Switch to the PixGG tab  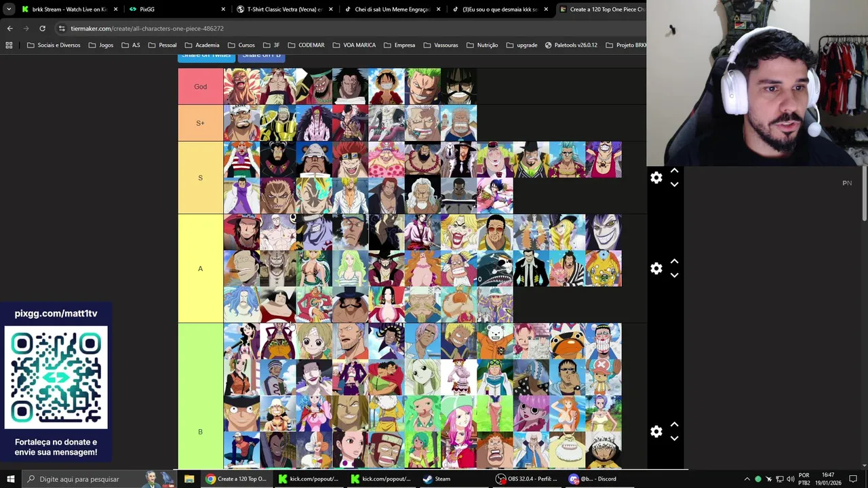coord(175,9)
